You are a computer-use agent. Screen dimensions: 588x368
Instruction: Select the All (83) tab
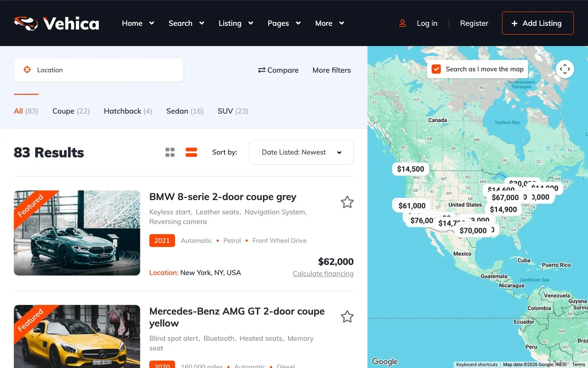pyautogui.click(x=26, y=111)
